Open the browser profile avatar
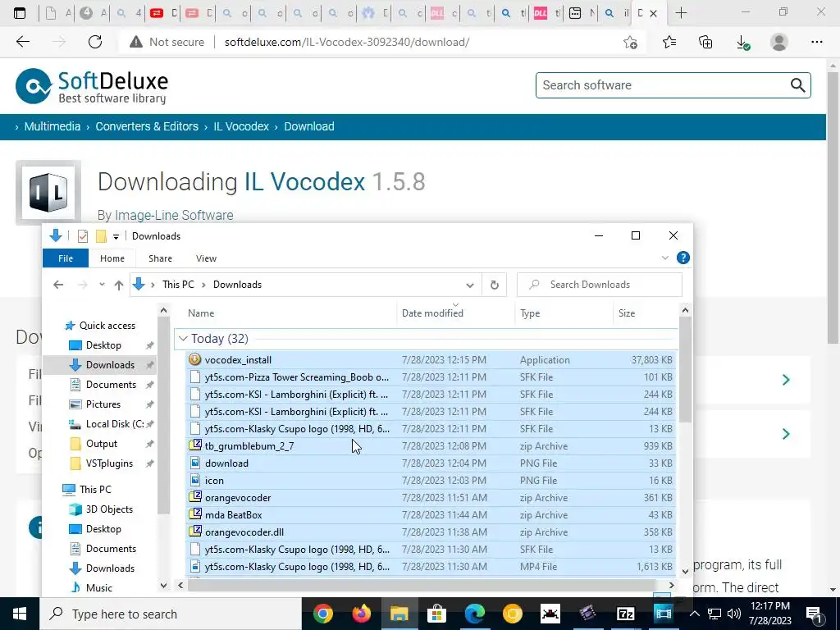840x630 pixels. pyautogui.click(x=779, y=42)
